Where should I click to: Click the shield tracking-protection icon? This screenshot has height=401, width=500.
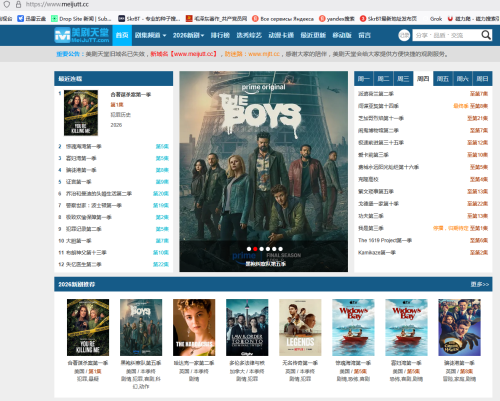tap(7, 4)
